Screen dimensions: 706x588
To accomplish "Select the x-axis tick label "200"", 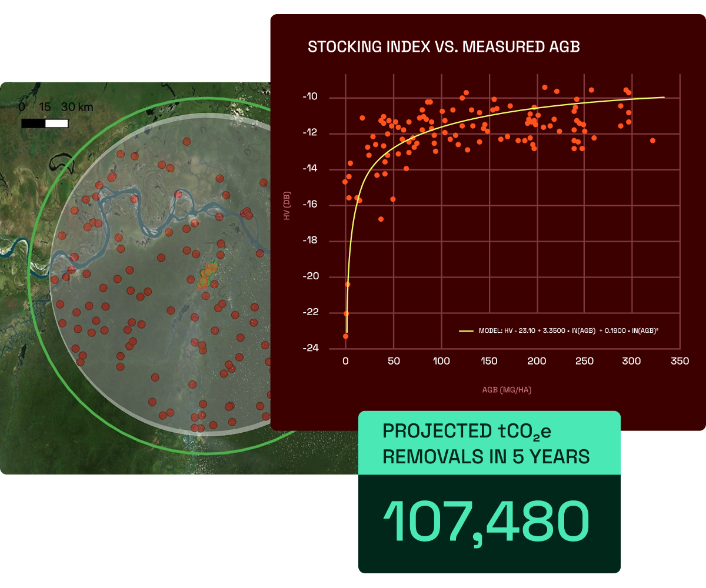I will coord(537,361).
